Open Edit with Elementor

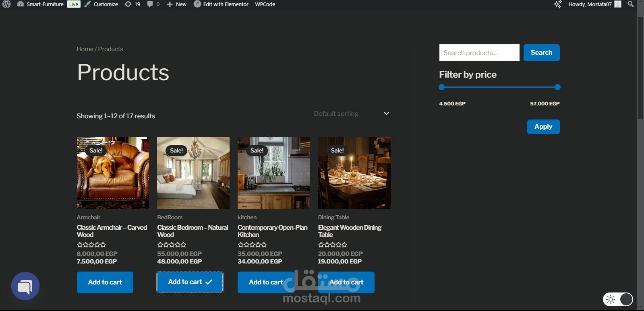(221, 4)
